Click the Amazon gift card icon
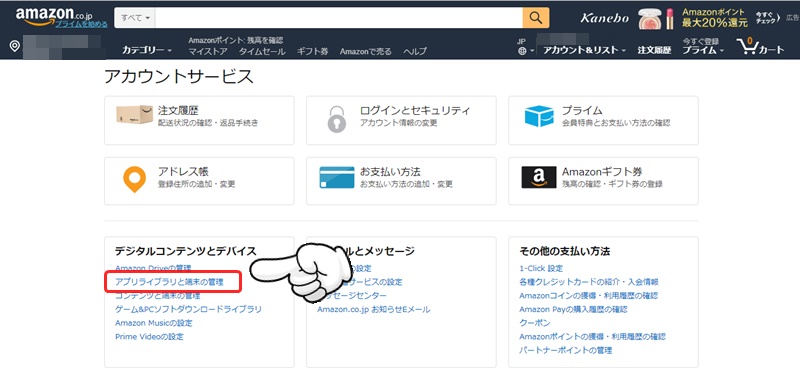The height and width of the screenshot is (370, 800). pos(539,178)
